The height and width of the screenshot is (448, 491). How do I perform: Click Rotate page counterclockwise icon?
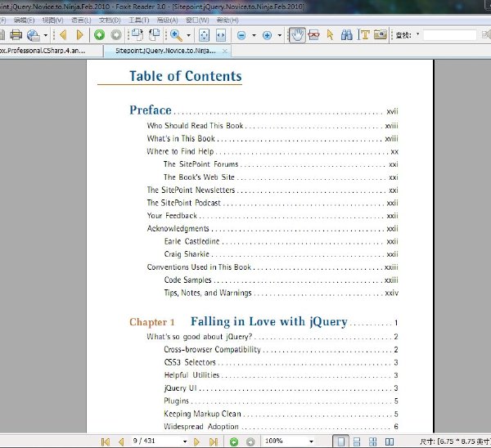(x=154, y=34)
